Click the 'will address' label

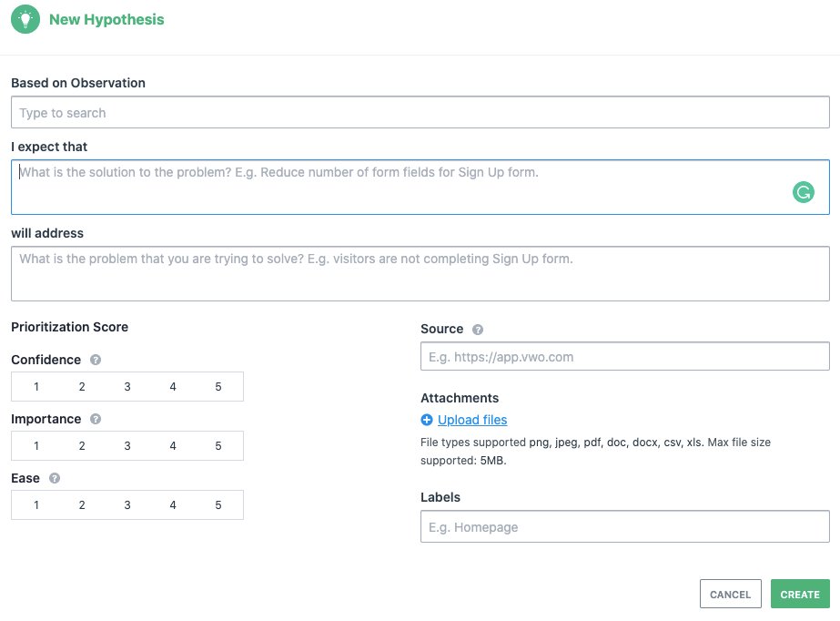(x=47, y=233)
